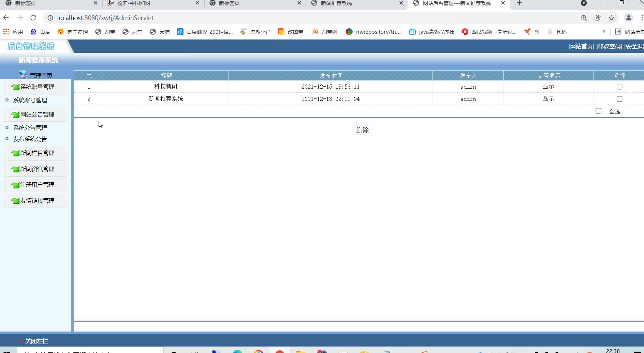Close the 检索-中国知网 tab
Viewport: 644px width, 353px height.
point(197,3)
